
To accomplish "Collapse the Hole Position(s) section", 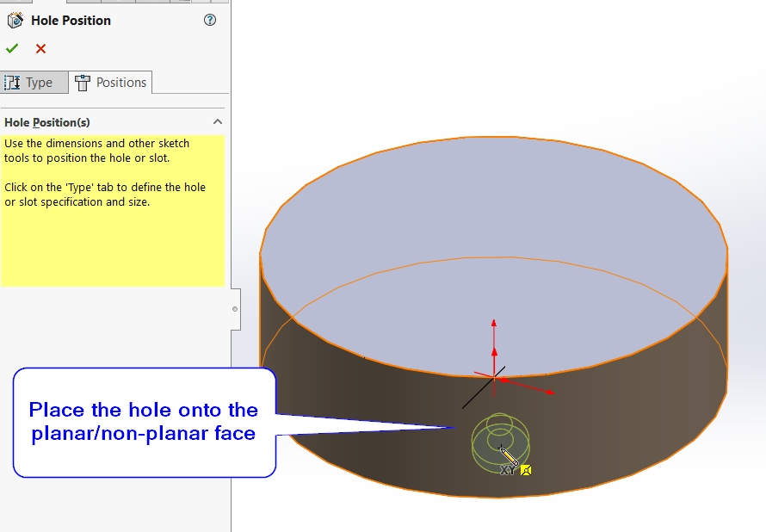I will click(x=218, y=122).
